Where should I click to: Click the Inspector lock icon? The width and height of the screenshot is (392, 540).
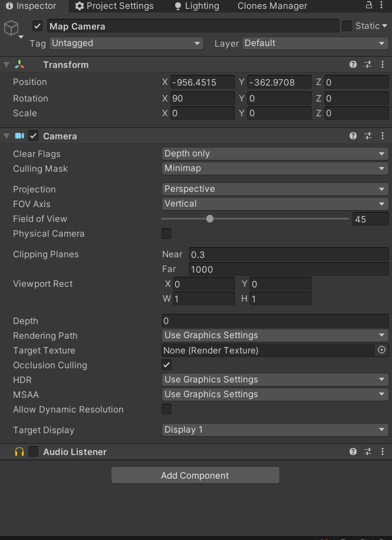[x=369, y=6]
